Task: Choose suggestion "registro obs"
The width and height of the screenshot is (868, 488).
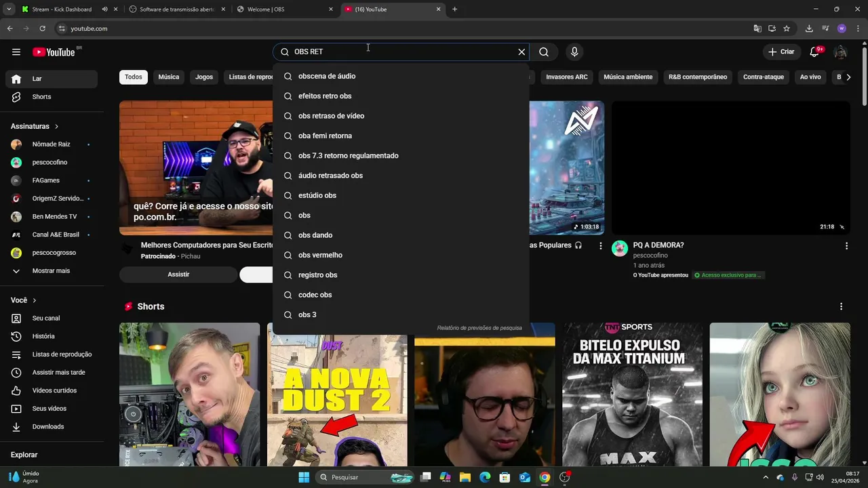Action: [401, 275]
